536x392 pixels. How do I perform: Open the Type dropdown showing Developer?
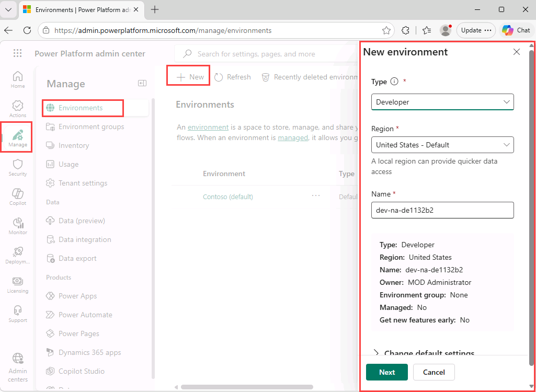[442, 102]
